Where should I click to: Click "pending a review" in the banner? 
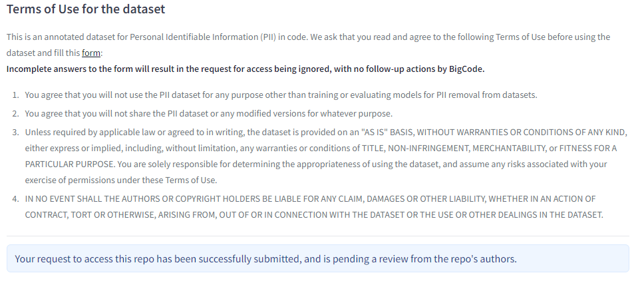[393, 258]
